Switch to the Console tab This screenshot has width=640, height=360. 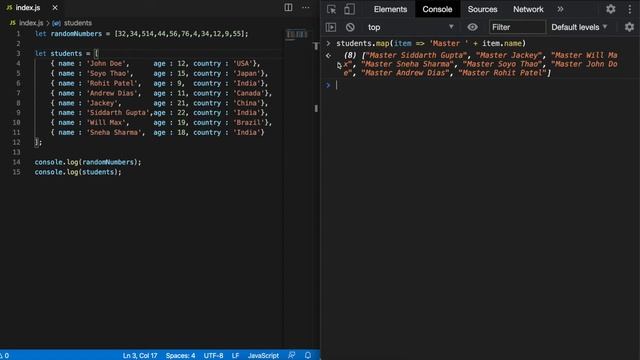pyautogui.click(x=437, y=9)
